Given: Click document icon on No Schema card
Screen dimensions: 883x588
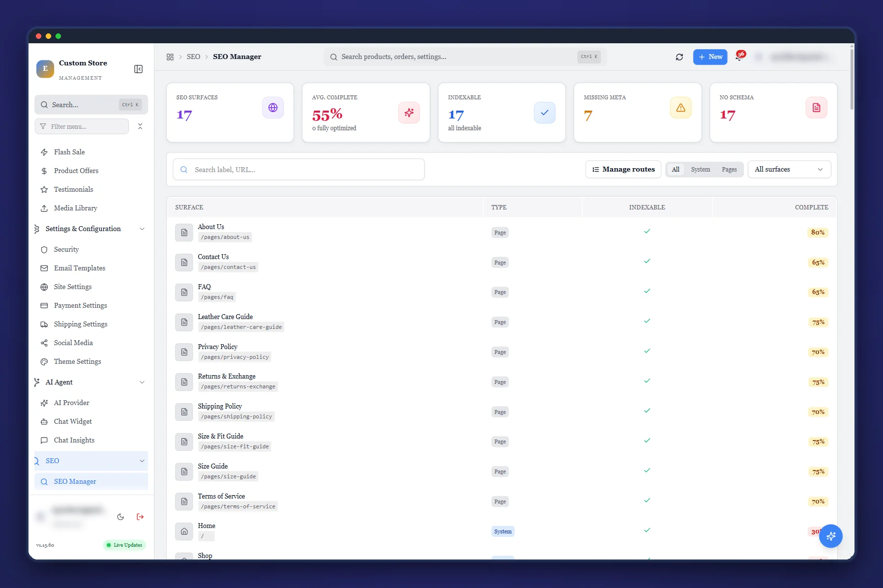Looking at the screenshot, I should pyautogui.click(x=817, y=108).
